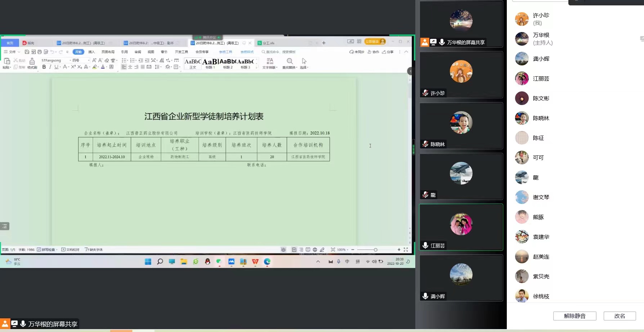Click the 解除静音 unmute button
The width and height of the screenshot is (644, 332).
click(x=574, y=316)
